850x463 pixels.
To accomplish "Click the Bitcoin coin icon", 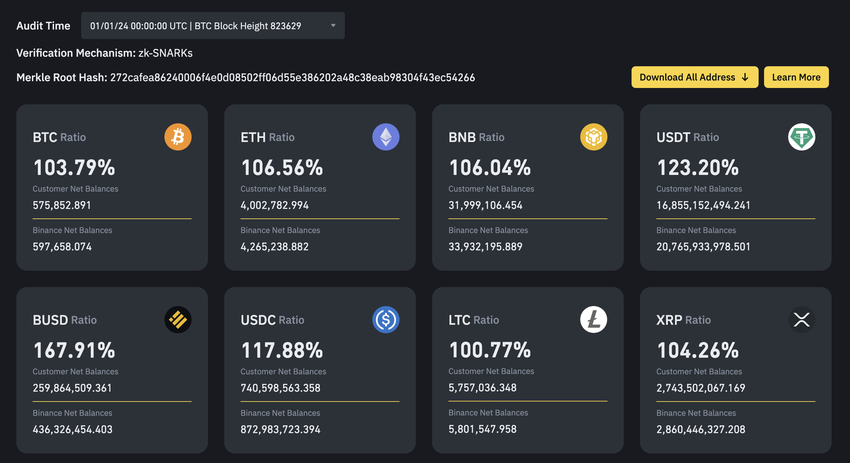I will [178, 137].
